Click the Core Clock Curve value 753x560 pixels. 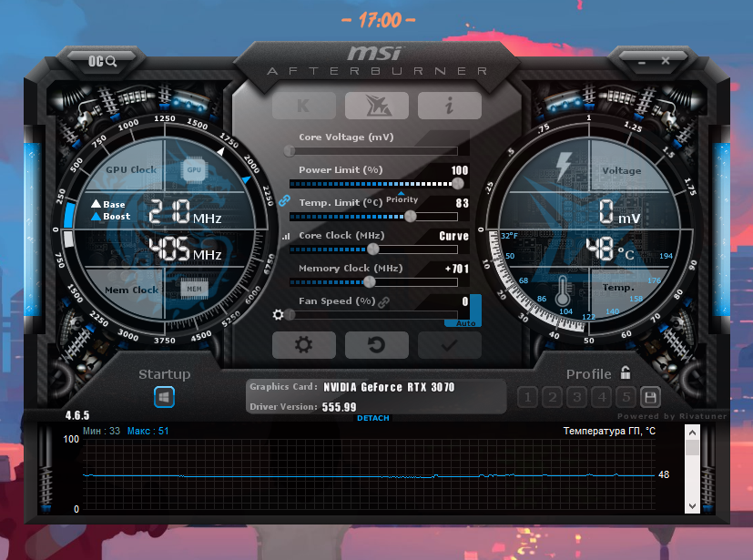(x=453, y=236)
